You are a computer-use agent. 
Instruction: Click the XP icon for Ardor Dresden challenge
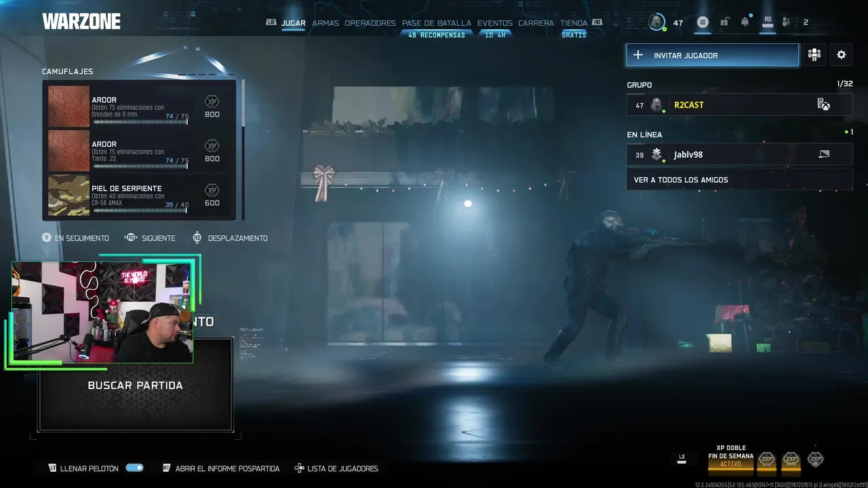(212, 102)
